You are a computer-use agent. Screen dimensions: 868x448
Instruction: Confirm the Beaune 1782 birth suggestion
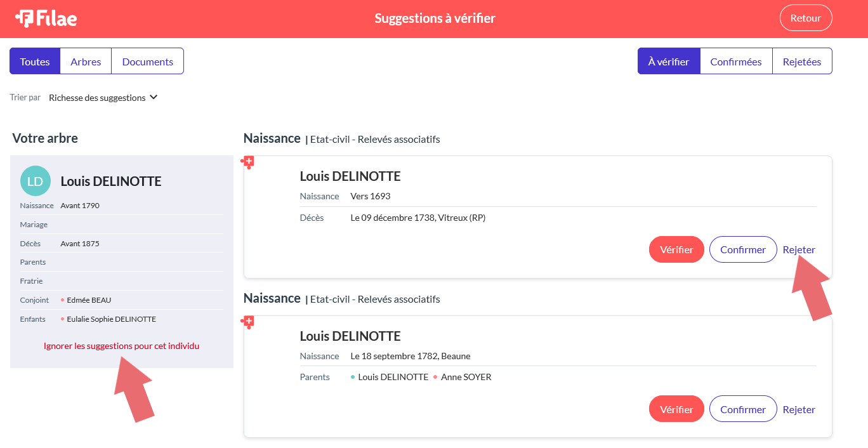point(743,409)
